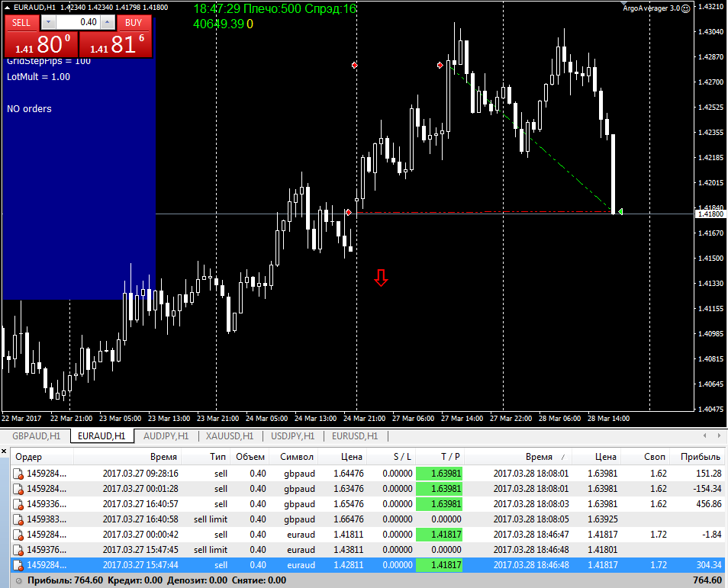
Task: Collapse one-click trading panel triangle
Action: click(7, 8)
